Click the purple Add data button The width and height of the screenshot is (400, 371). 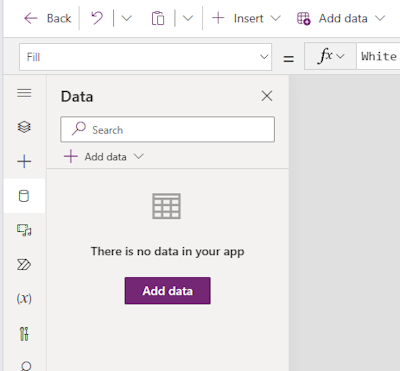[167, 291]
